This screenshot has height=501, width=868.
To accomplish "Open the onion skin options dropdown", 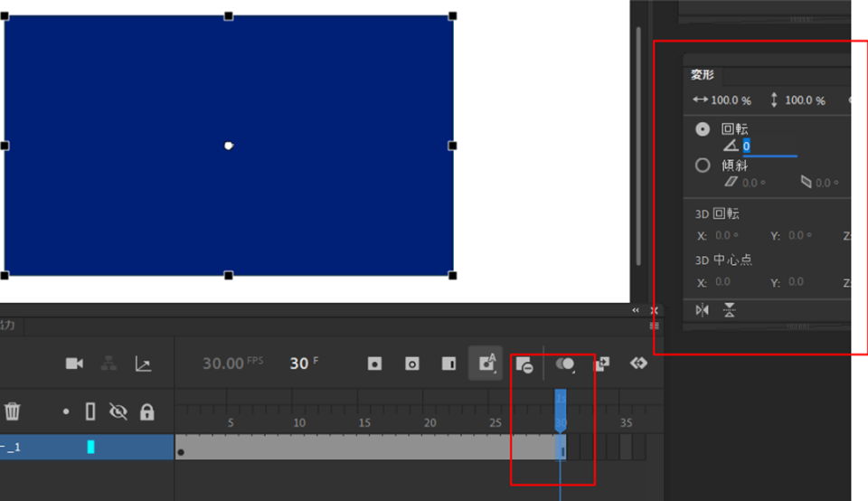I will [x=564, y=364].
